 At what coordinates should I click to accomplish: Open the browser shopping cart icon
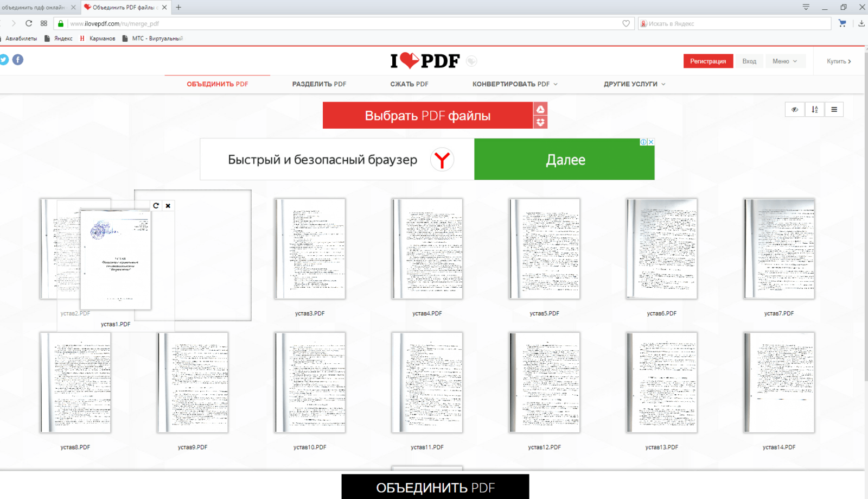point(842,23)
